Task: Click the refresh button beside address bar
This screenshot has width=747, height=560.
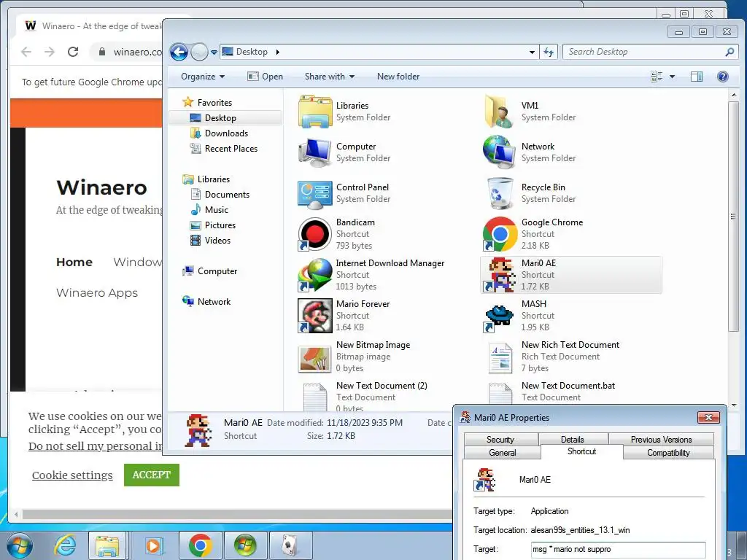Action: pos(549,52)
